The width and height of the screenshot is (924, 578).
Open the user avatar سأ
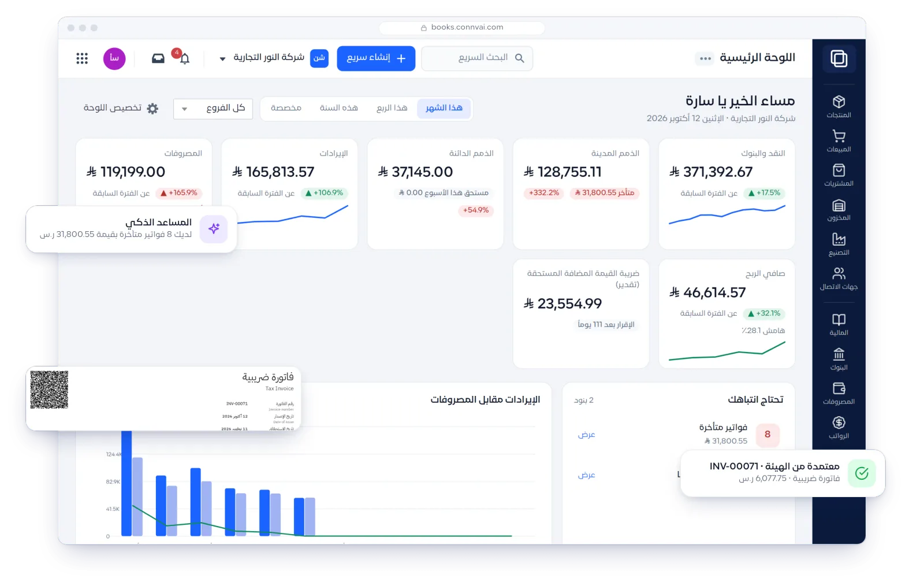(114, 58)
